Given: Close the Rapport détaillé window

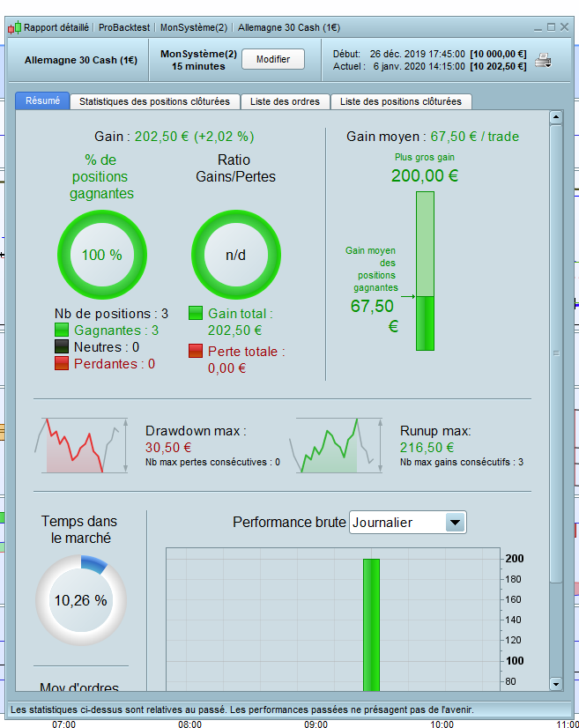Looking at the screenshot, I should 564,27.
